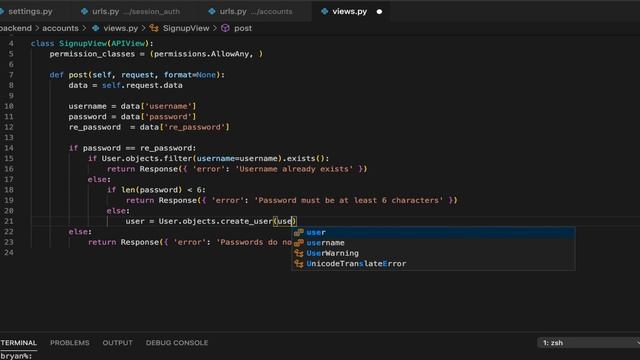Click the 'password' string on line 11
Screen dimensions: 640x360
point(168,117)
